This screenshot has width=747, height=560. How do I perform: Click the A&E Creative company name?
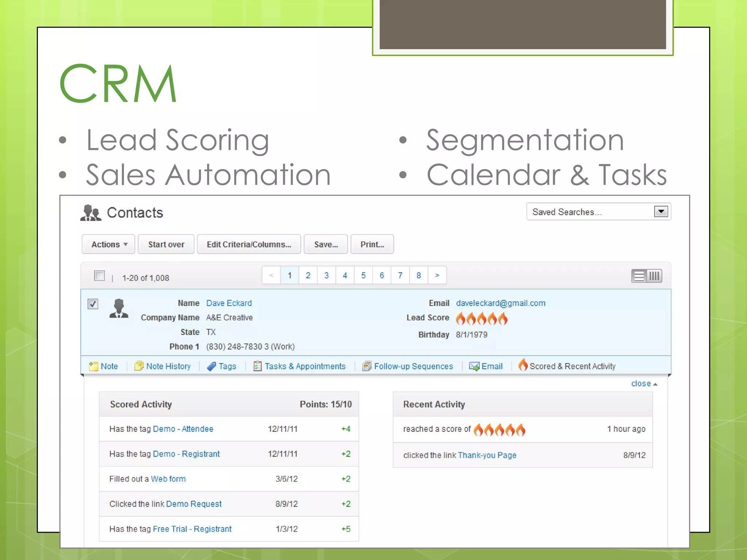(x=229, y=318)
